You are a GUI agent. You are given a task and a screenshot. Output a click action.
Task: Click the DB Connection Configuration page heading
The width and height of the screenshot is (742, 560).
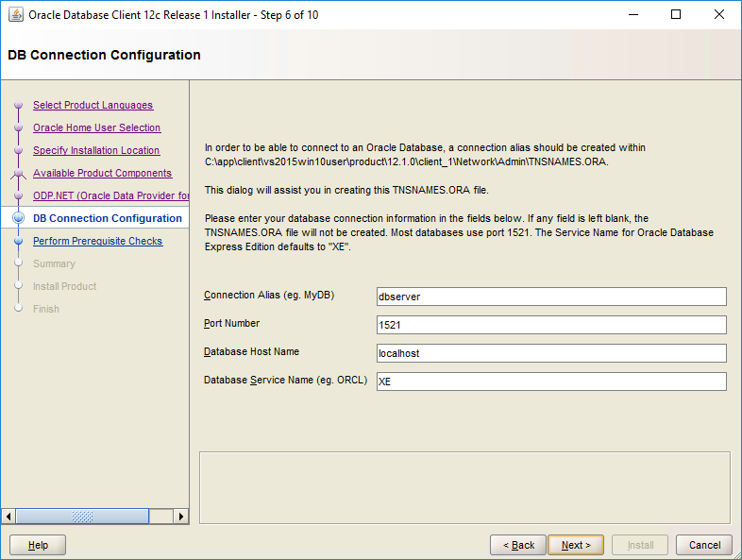pos(104,55)
